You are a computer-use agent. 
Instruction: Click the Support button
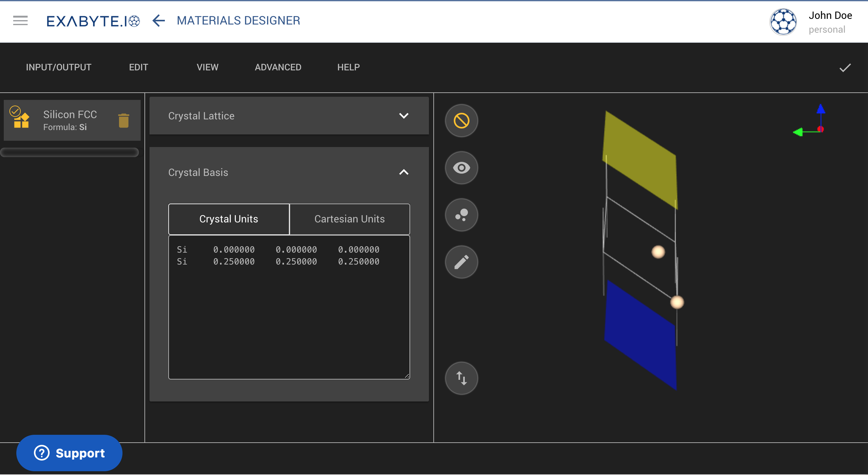click(x=69, y=453)
